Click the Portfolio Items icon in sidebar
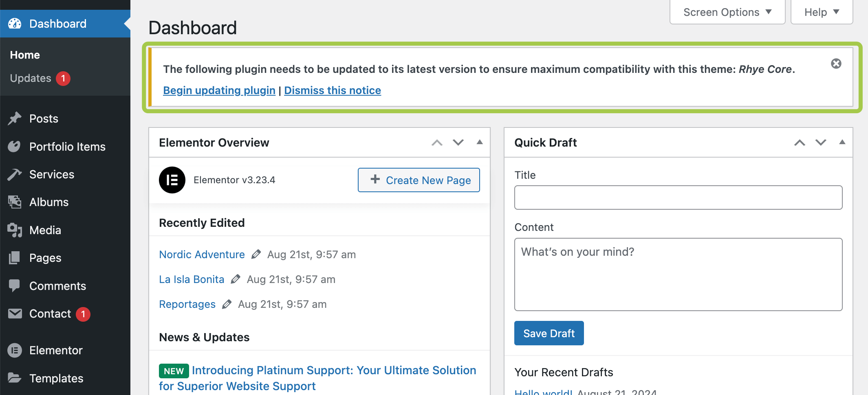Screen dimensions: 868x395 point(15,147)
